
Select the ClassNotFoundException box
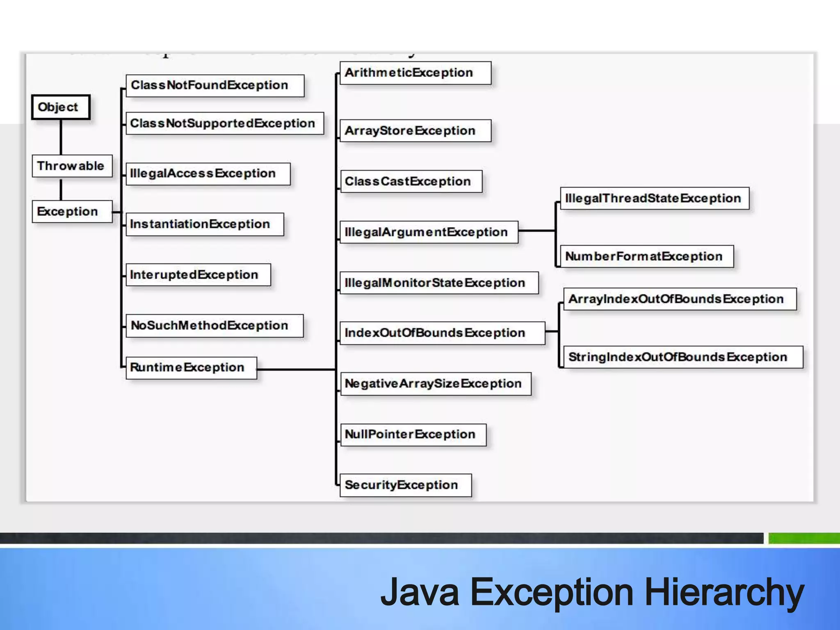[x=215, y=86]
